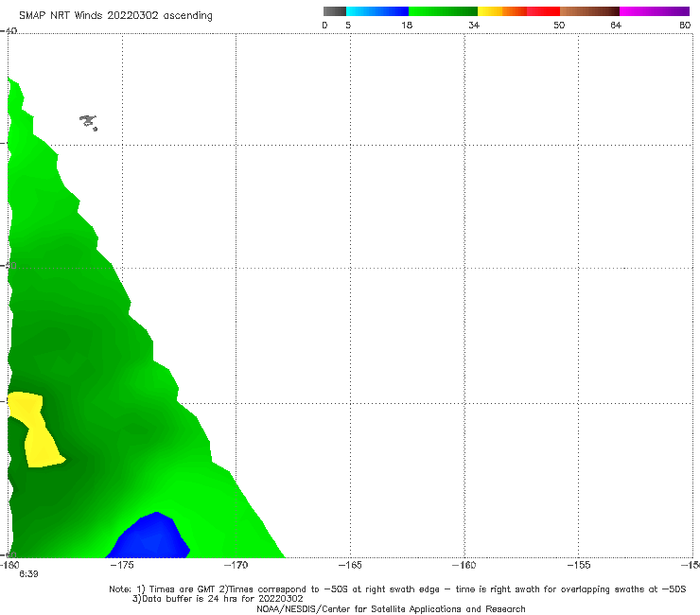Screen dimensions: 700x615
Task: Click the blue 5-18 segment of the color bar
Action: 377,11
